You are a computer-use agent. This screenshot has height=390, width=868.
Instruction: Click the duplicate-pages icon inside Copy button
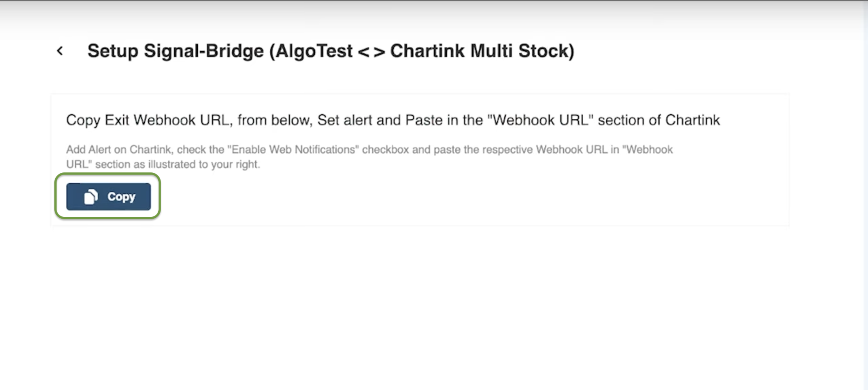click(91, 196)
